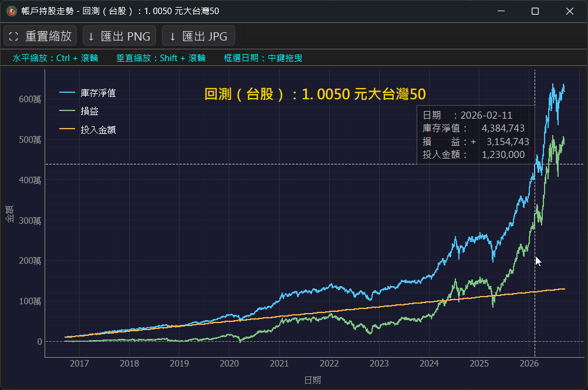Click the 日期 x-axis title
This screenshot has height=390, width=588.
coord(312,380)
